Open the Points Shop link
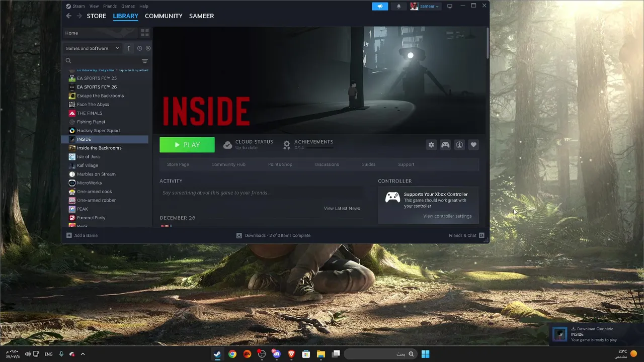 point(280,164)
